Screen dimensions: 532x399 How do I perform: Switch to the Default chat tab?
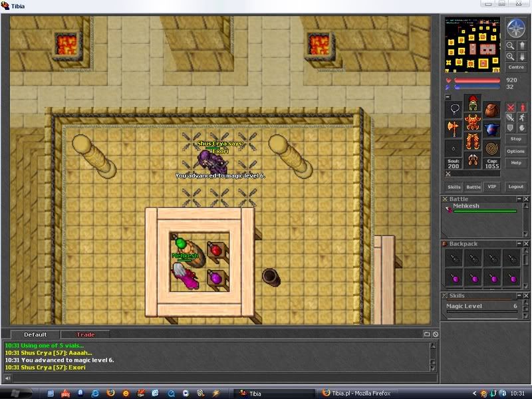(35, 334)
